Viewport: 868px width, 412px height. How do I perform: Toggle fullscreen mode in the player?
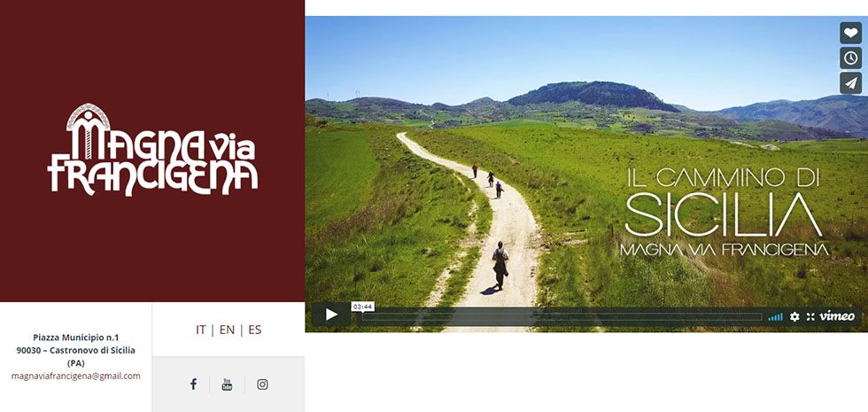coord(810,317)
